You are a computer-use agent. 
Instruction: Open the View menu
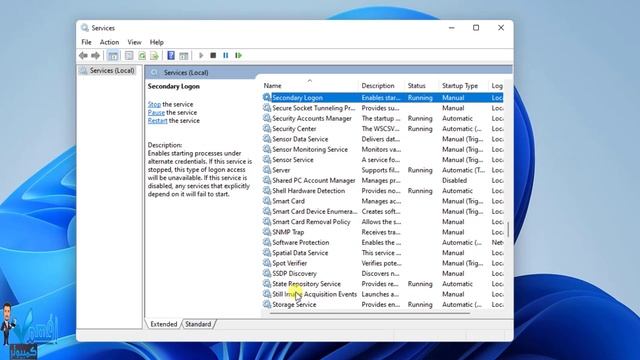[134, 42]
